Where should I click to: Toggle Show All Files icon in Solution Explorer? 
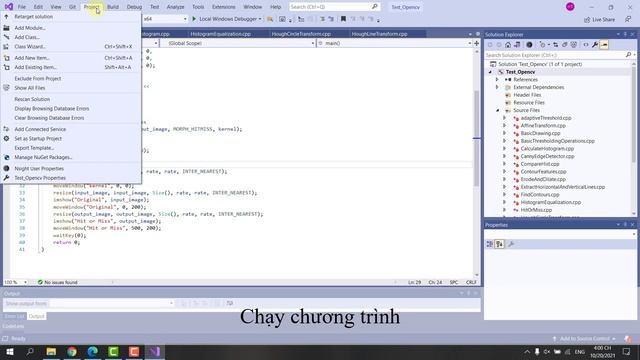coord(573,44)
